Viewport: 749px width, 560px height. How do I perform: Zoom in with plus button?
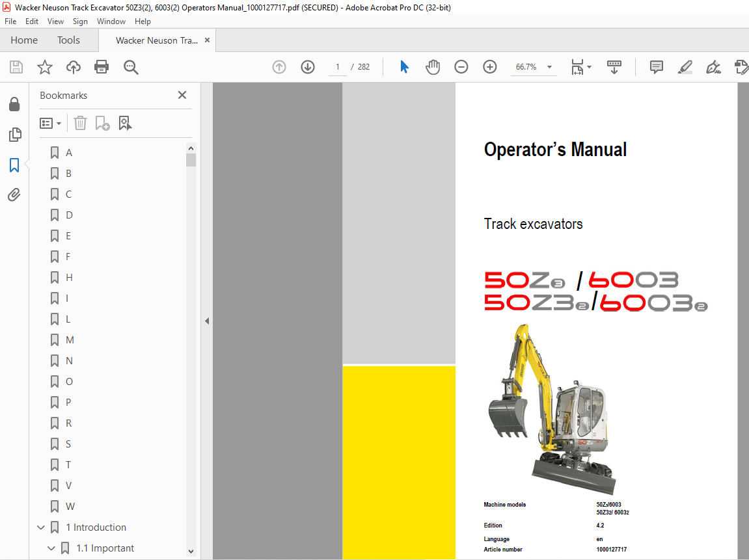click(489, 67)
